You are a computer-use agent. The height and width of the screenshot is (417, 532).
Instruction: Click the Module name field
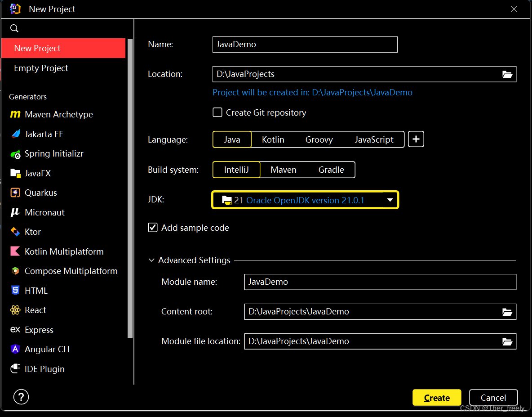coord(380,282)
